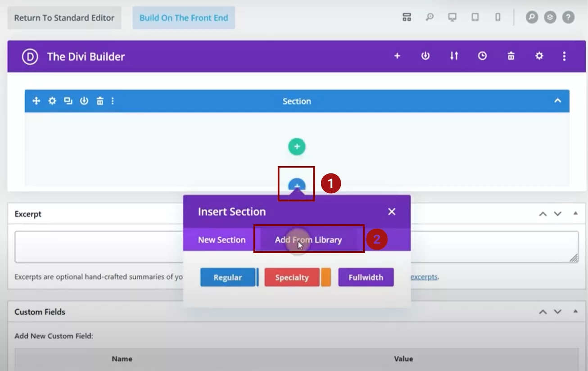588x371 pixels.
Task: Open the three-dot menu in Divi Builder header
Action: [564, 56]
